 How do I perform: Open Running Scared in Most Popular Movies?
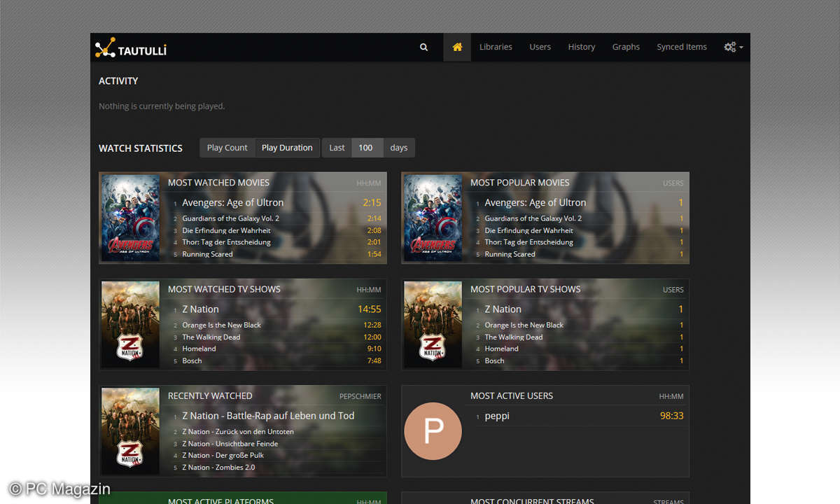click(x=510, y=254)
